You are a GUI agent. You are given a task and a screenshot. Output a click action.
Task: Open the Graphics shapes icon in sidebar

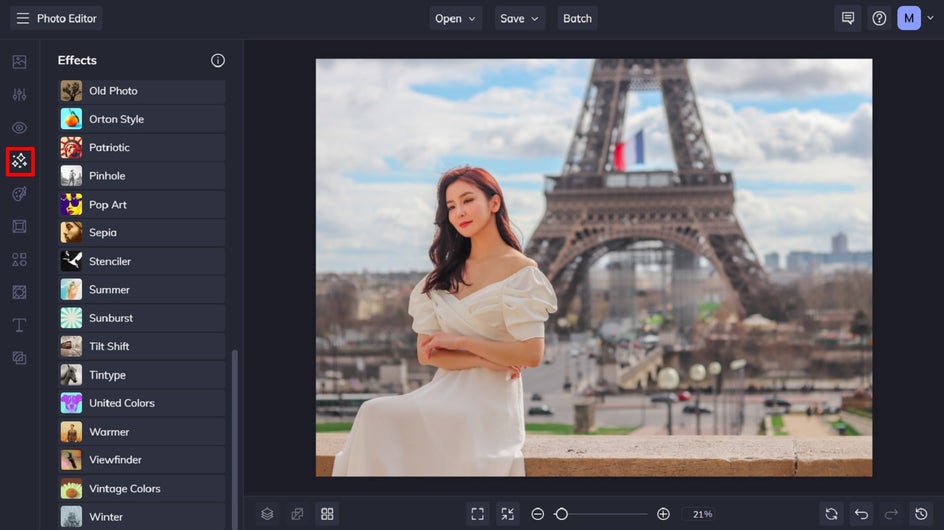[x=19, y=260]
